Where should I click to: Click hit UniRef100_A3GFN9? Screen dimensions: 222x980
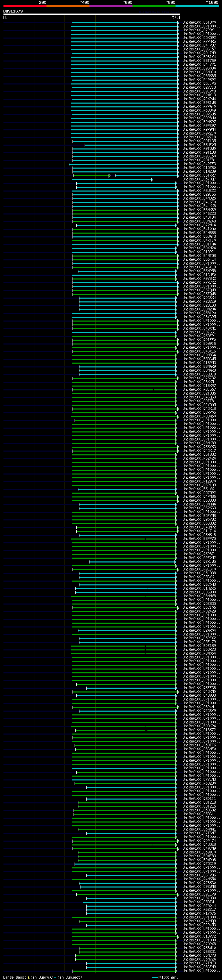(199, 967)
